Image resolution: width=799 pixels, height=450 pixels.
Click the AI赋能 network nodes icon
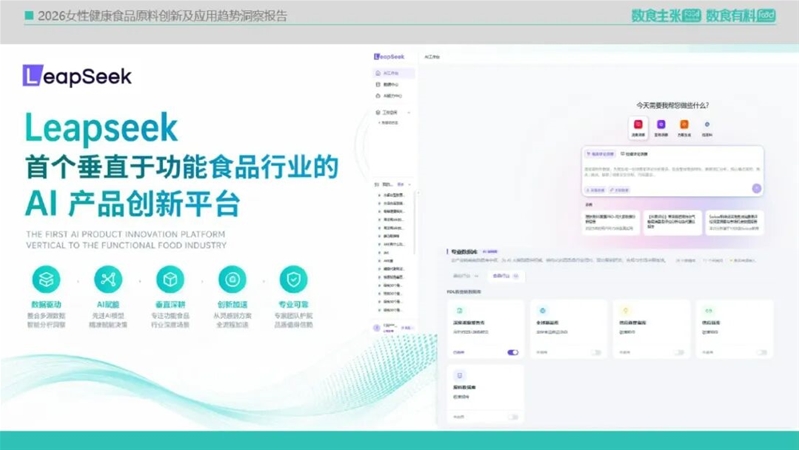[x=108, y=280]
